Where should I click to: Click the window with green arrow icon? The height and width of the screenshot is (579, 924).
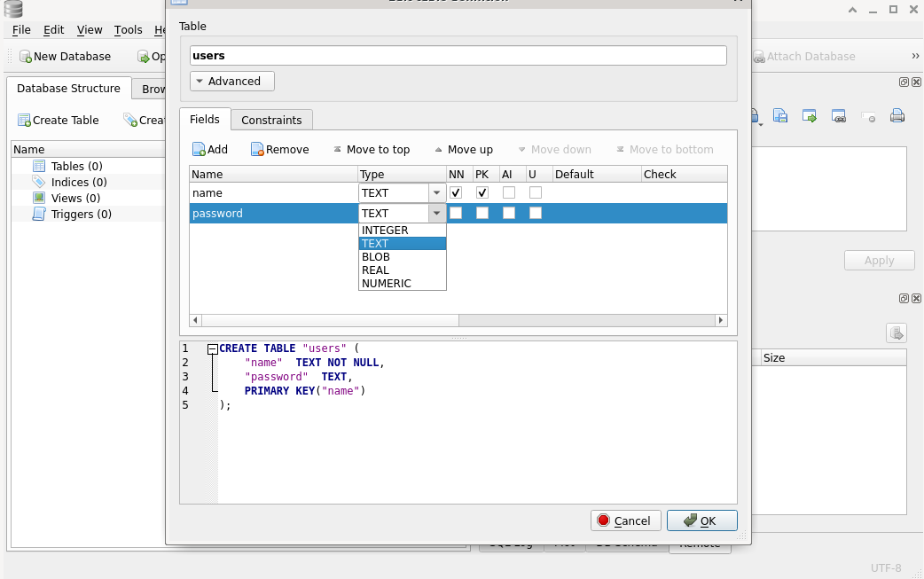809,115
